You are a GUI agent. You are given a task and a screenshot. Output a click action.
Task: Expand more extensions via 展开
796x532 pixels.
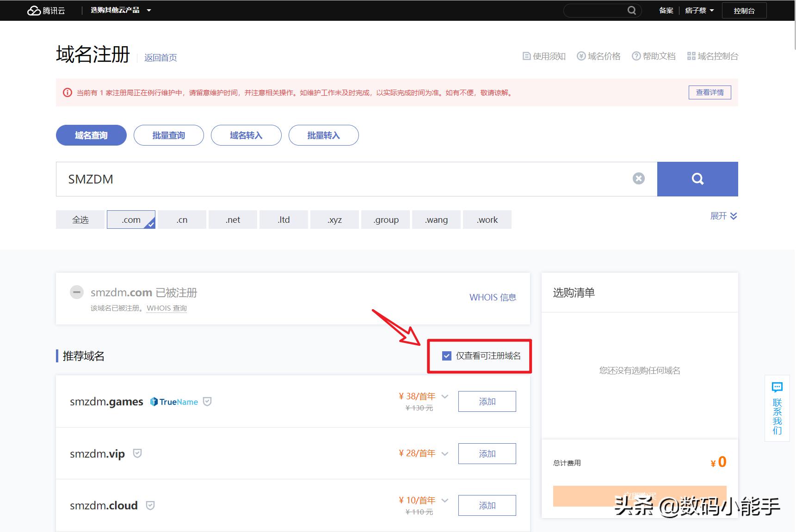click(x=723, y=216)
